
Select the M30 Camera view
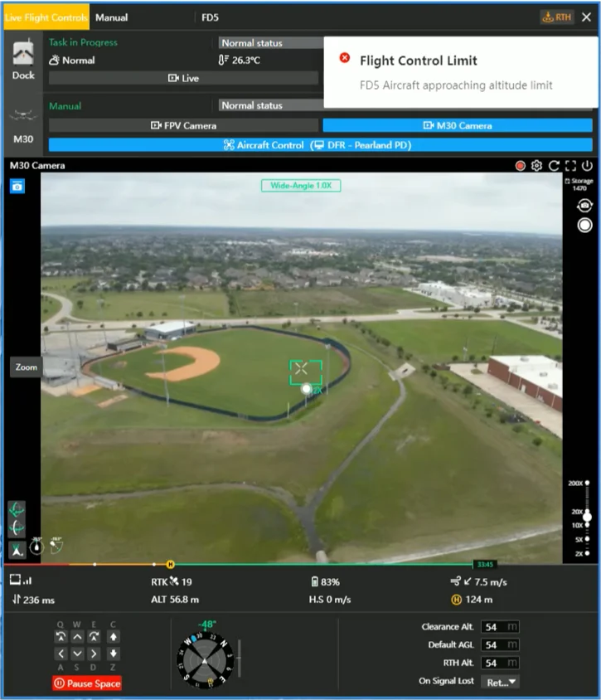pos(457,125)
